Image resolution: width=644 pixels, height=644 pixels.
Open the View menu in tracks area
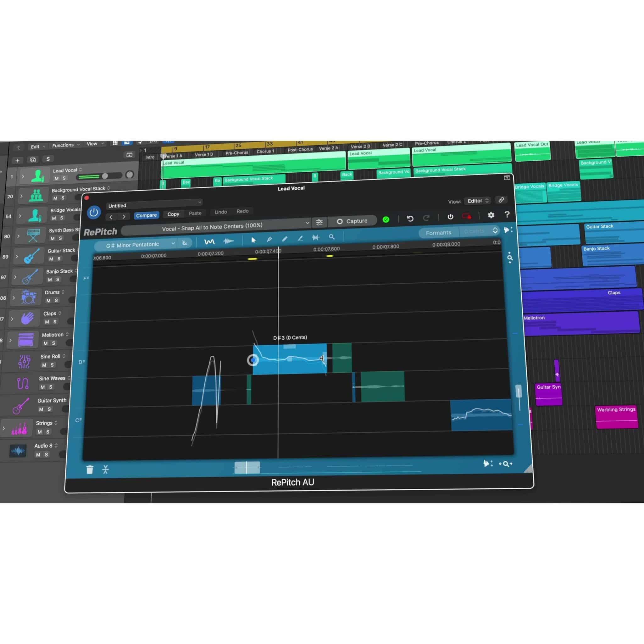[x=95, y=144]
